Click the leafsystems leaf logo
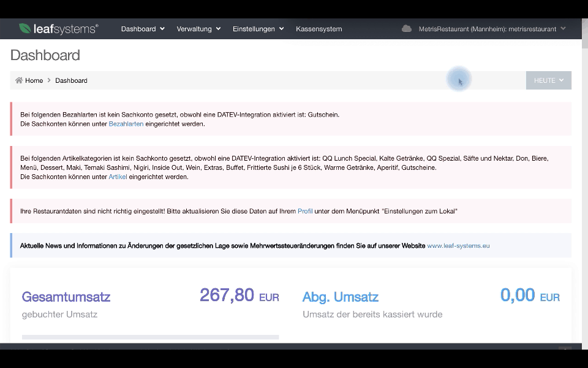Image resolution: width=588 pixels, height=368 pixels. (25, 27)
